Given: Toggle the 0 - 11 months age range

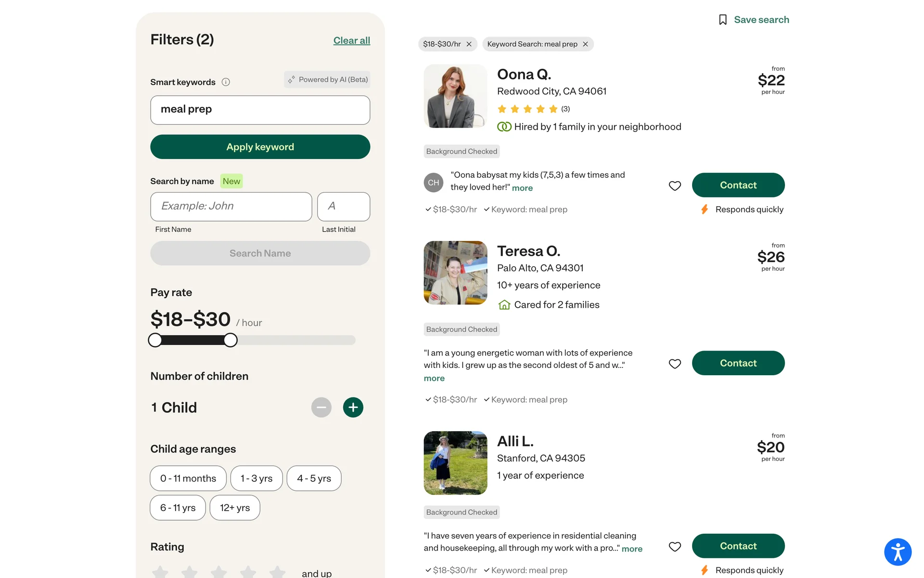Looking at the screenshot, I should click(x=188, y=478).
